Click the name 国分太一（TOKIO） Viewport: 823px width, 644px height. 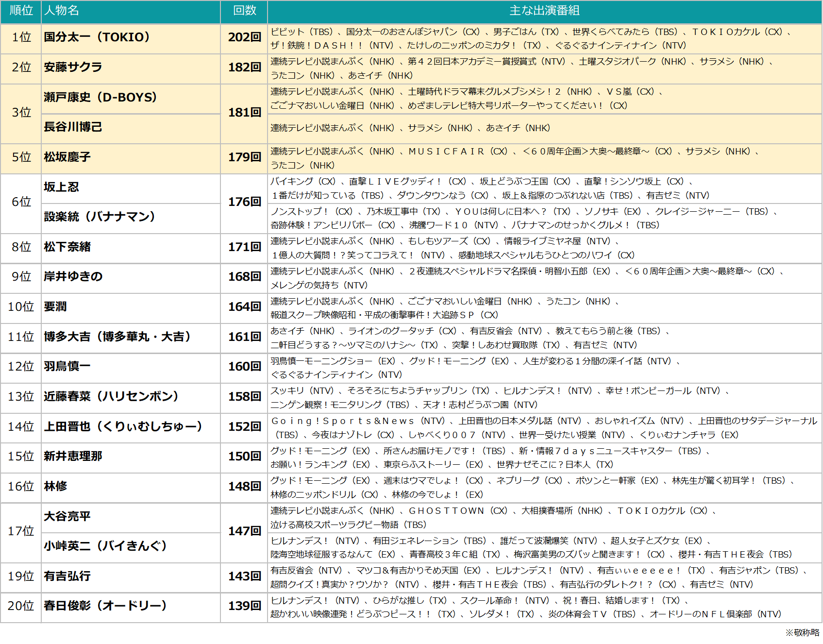coord(97,37)
